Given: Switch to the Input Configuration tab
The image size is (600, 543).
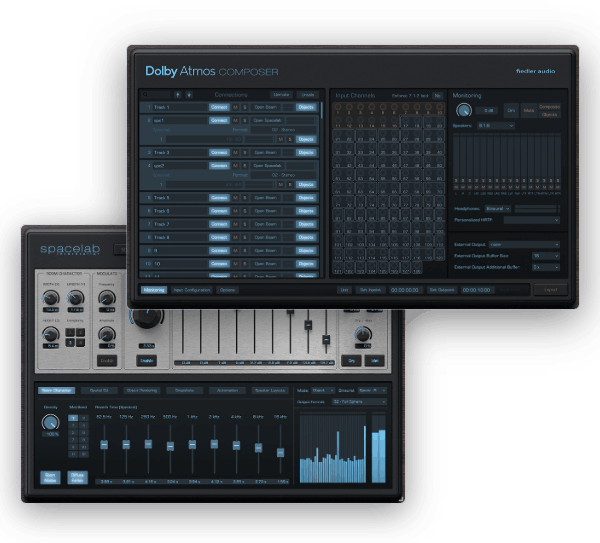Looking at the screenshot, I should point(192,290).
